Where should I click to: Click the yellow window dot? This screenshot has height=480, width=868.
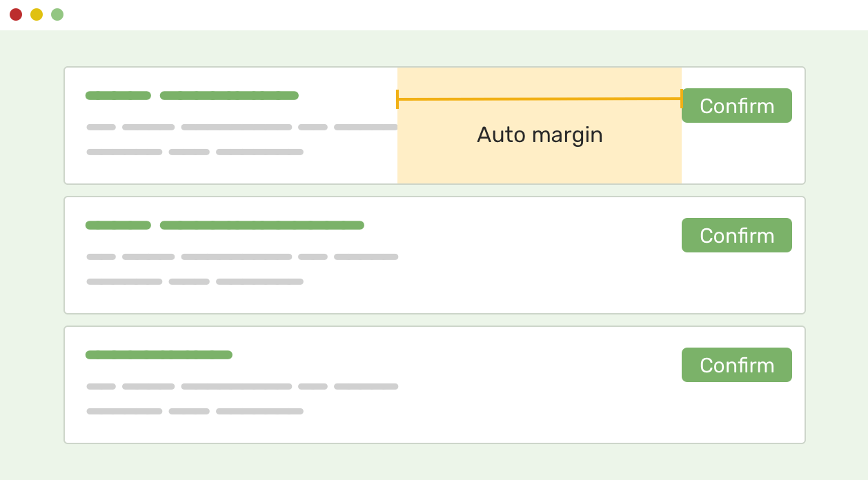pyautogui.click(x=37, y=14)
